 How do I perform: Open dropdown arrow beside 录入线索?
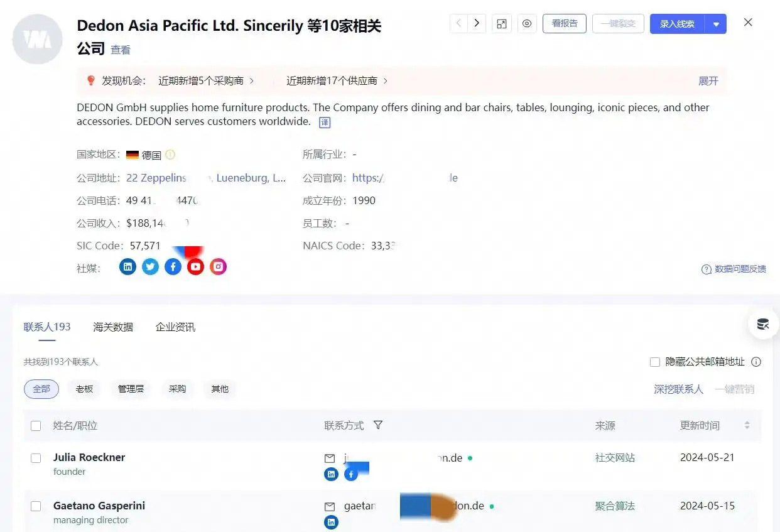[x=716, y=24]
